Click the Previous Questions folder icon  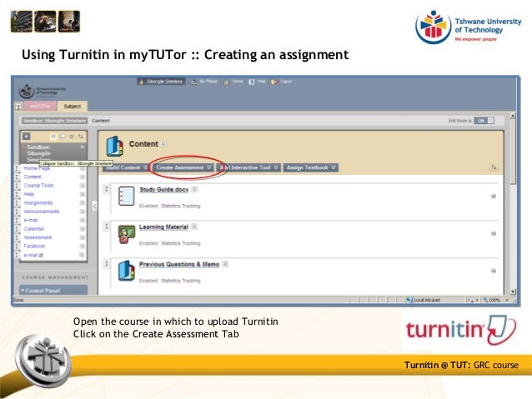pos(126,271)
